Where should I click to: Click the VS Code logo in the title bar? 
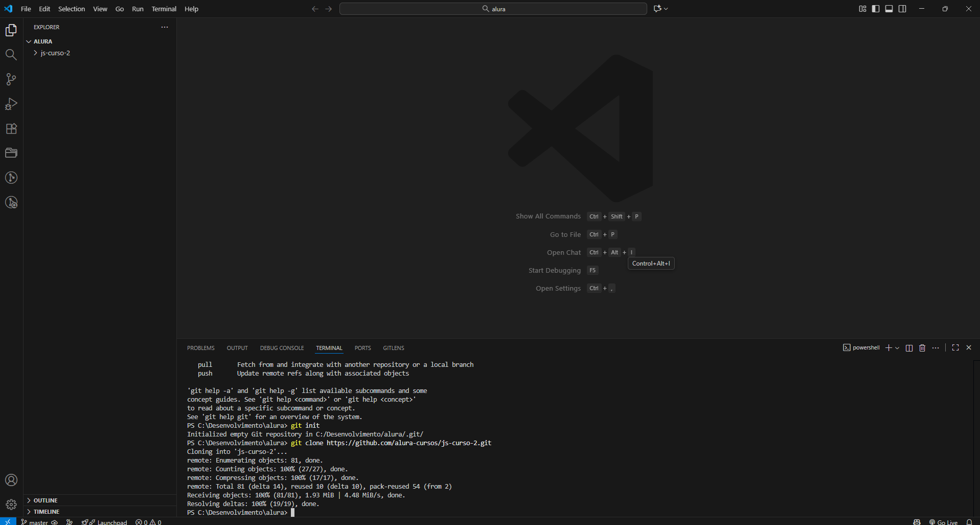point(9,9)
